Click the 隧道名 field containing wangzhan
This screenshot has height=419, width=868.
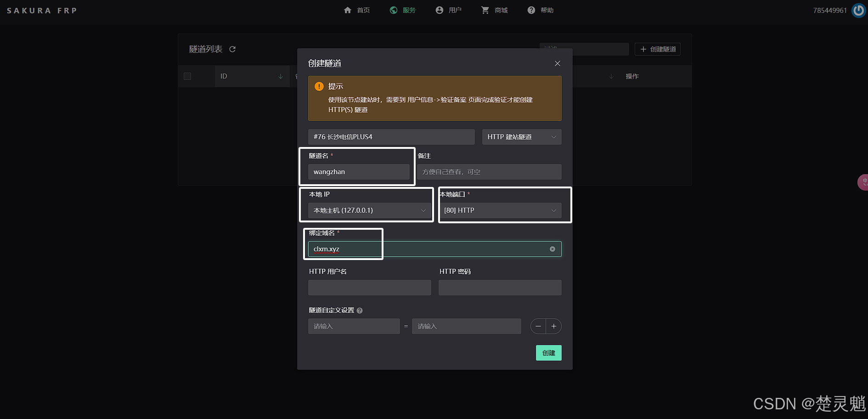click(359, 172)
